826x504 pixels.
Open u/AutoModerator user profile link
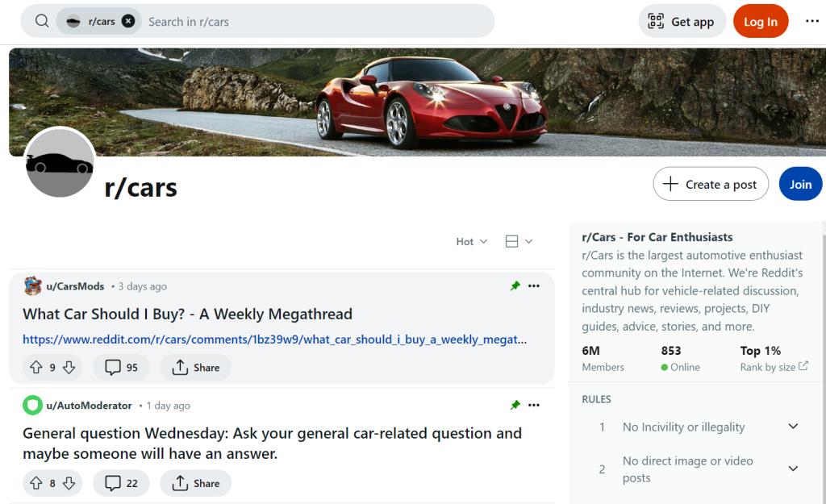pos(89,406)
